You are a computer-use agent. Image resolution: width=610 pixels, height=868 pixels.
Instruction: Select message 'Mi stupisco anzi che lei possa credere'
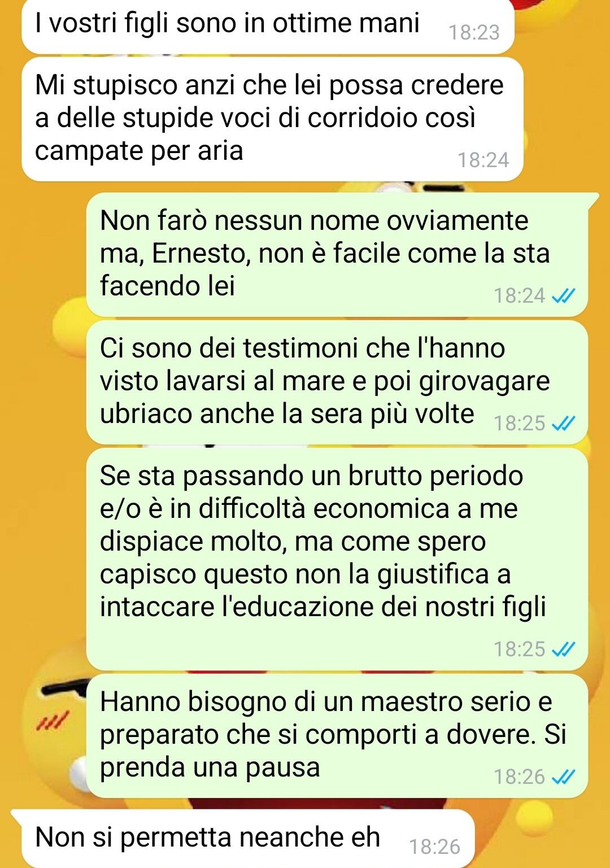(x=272, y=119)
